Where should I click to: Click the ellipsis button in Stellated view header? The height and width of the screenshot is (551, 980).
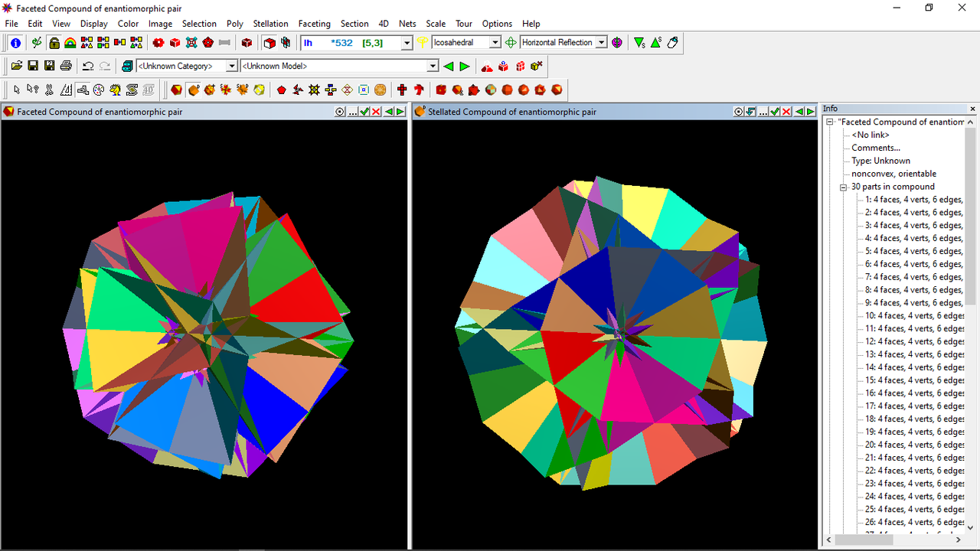[763, 112]
